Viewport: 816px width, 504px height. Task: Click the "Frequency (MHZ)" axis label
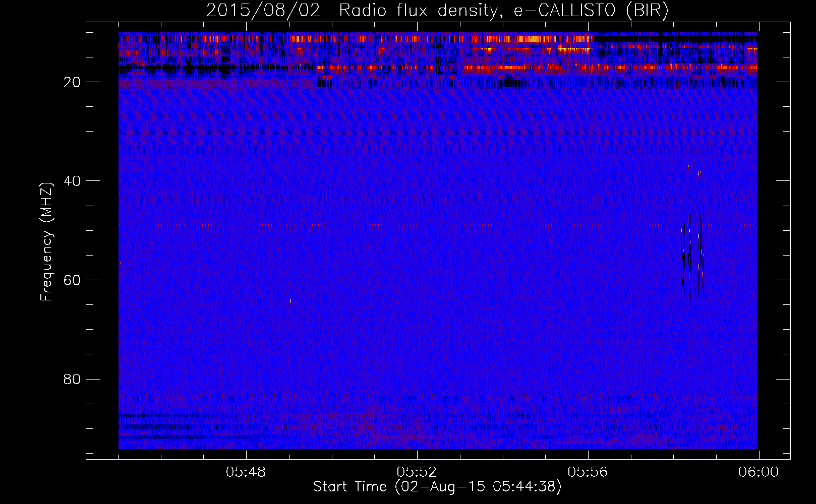tap(46, 242)
